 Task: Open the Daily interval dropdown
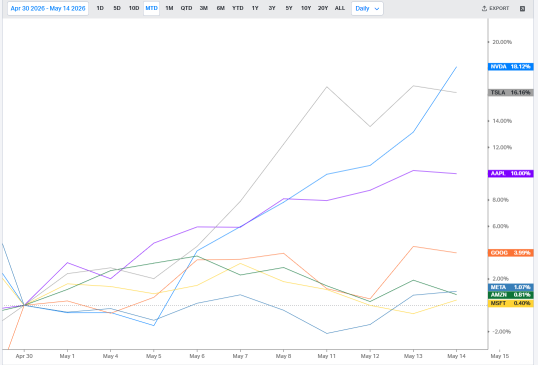(x=367, y=9)
